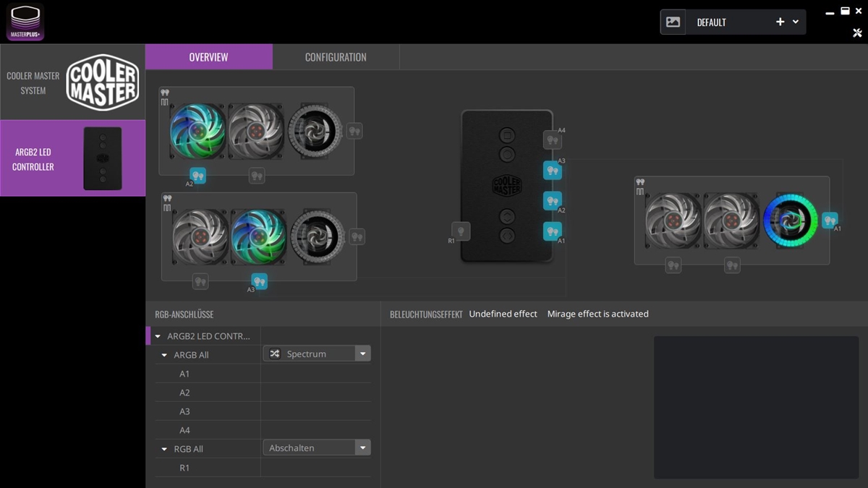Click the small strip icon in the A3 group corner

point(167,207)
